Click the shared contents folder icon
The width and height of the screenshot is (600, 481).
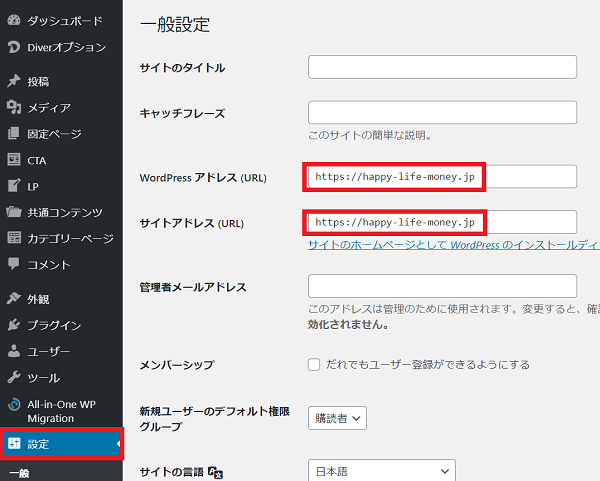(x=14, y=212)
